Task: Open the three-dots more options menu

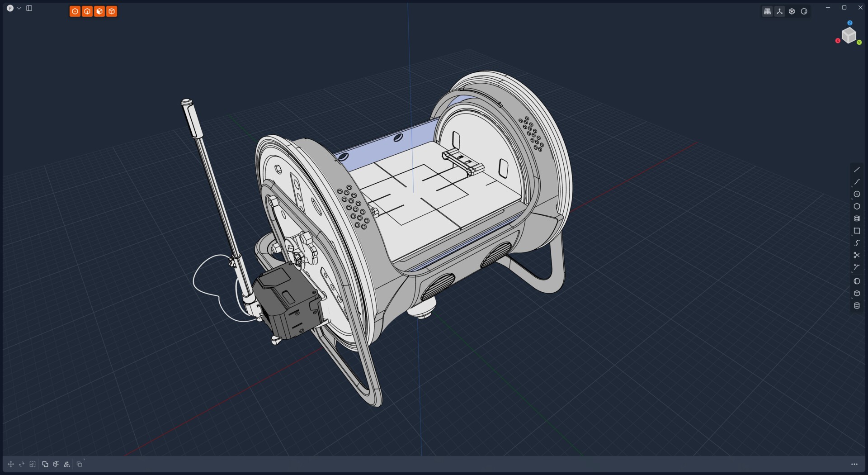Action: coord(854,464)
